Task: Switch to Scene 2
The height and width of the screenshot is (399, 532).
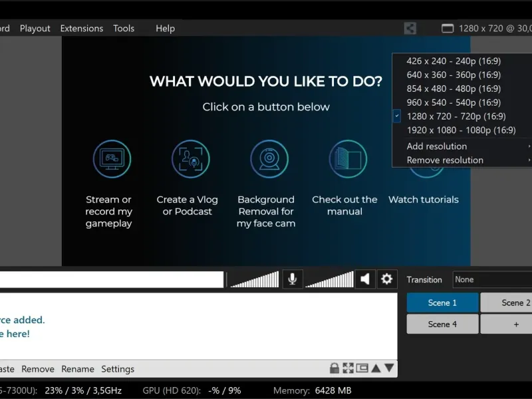Action: tap(506, 303)
